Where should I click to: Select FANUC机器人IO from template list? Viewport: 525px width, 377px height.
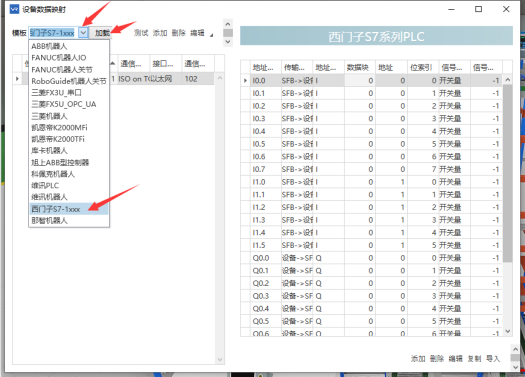pos(59,58)
